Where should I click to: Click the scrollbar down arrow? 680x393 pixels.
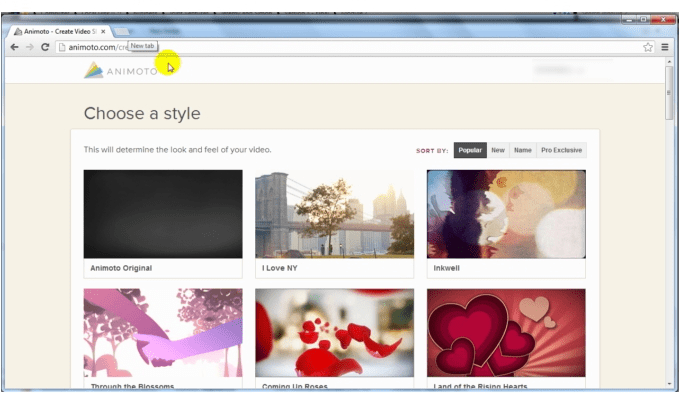669,384
